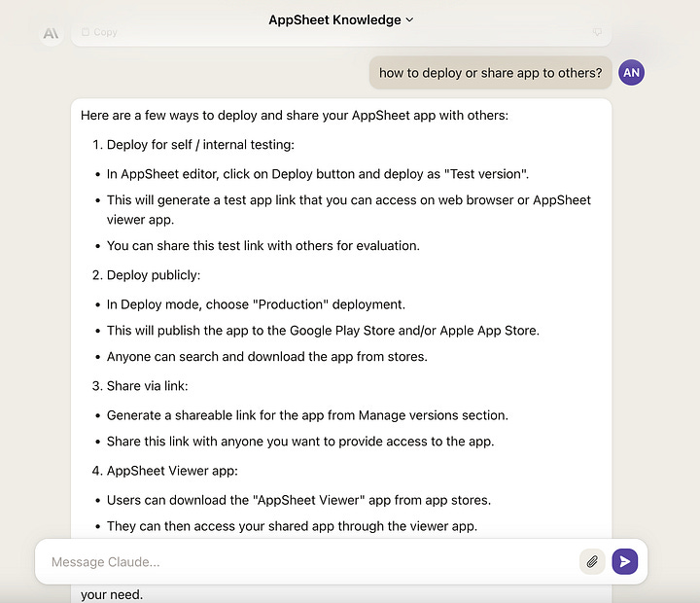Screen dimensions: 700x603
Task: Select the 'Share via link:' heading
Action: 148,386
